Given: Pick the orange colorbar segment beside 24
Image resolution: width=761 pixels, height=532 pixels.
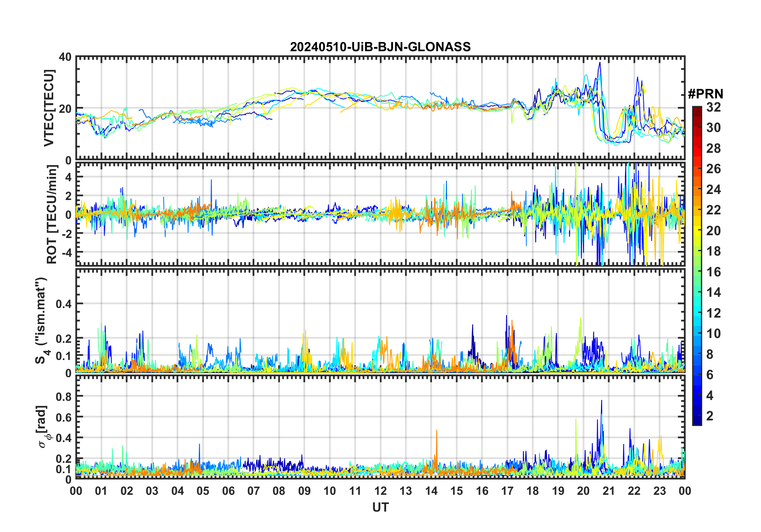Looking at the screenshot, I should click(697, 190).
